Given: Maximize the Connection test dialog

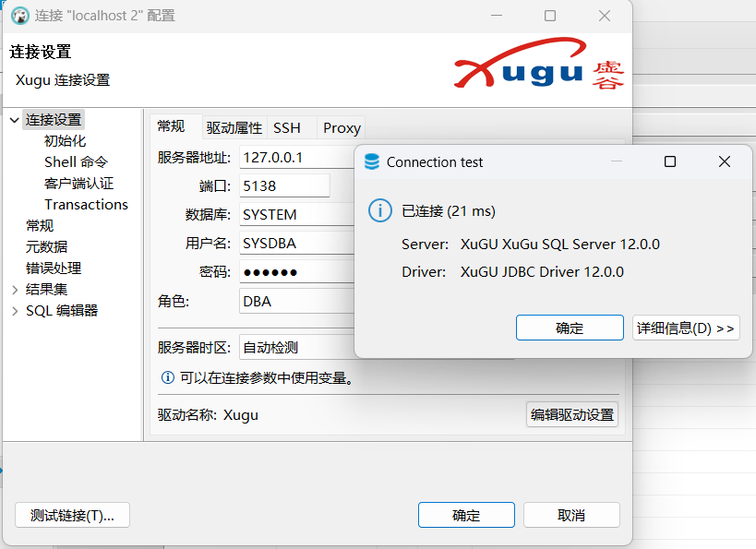Looking at the screenshot, I should click(x=670, y=161).
